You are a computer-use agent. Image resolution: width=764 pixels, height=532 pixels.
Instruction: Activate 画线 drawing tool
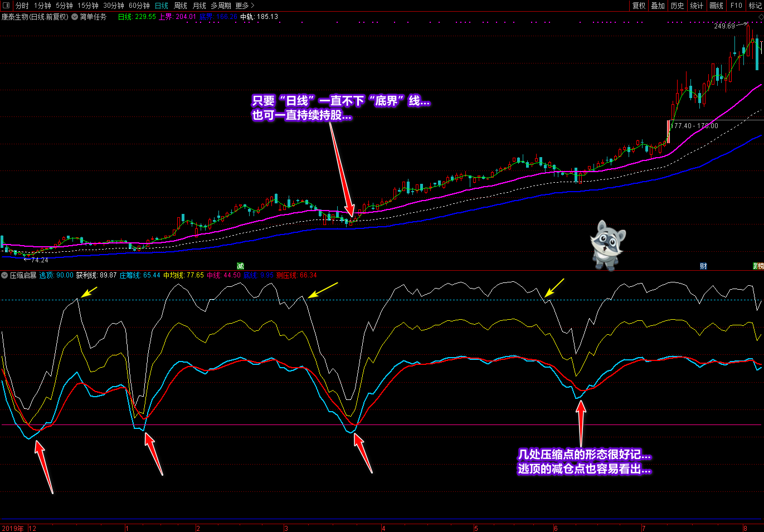pyautogui.click(x=717, y=6)
